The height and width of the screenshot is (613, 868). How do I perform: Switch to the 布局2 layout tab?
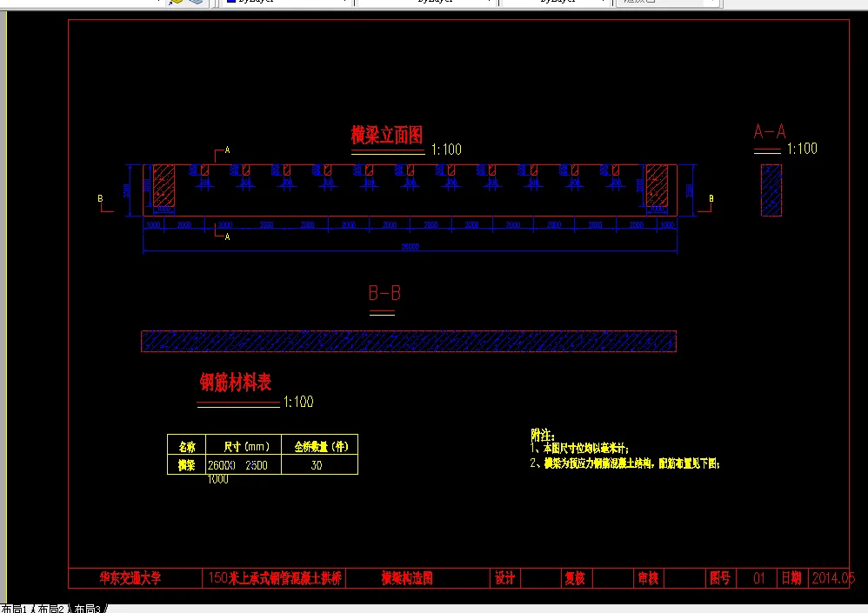click(x=51, y=609)
